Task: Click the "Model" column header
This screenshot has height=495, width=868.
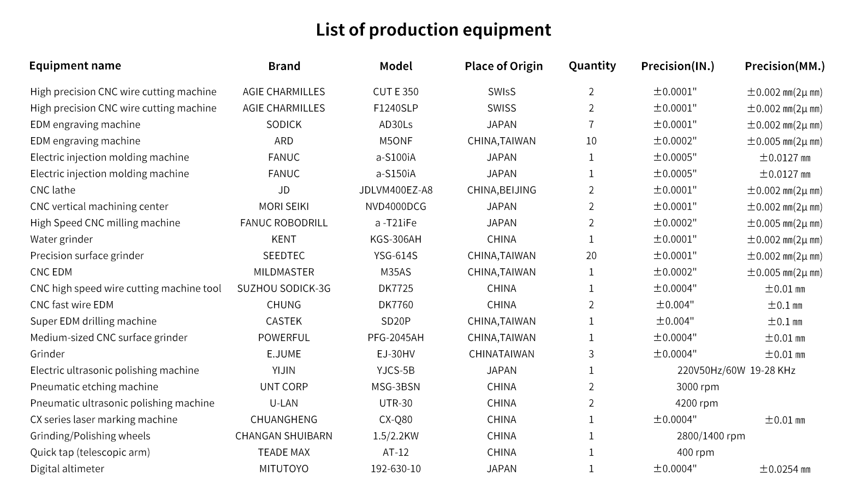Action: [x=396, y=66]
